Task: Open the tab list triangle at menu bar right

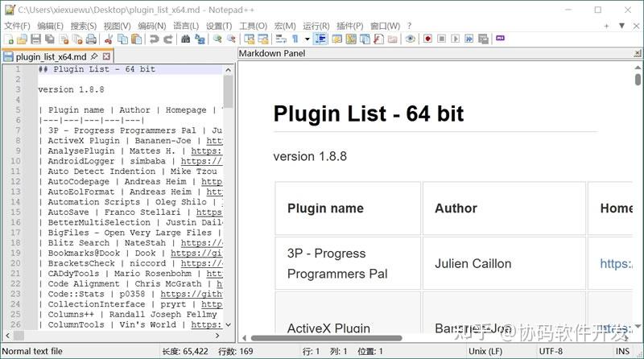Action: [x=621, y=26]
